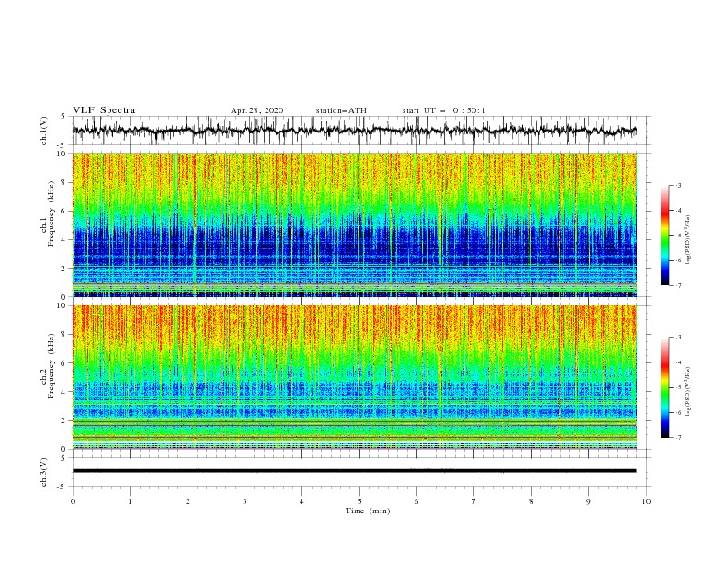Click the "9" minute tick label
The image size is (728, 563).
tap(588, 501)
